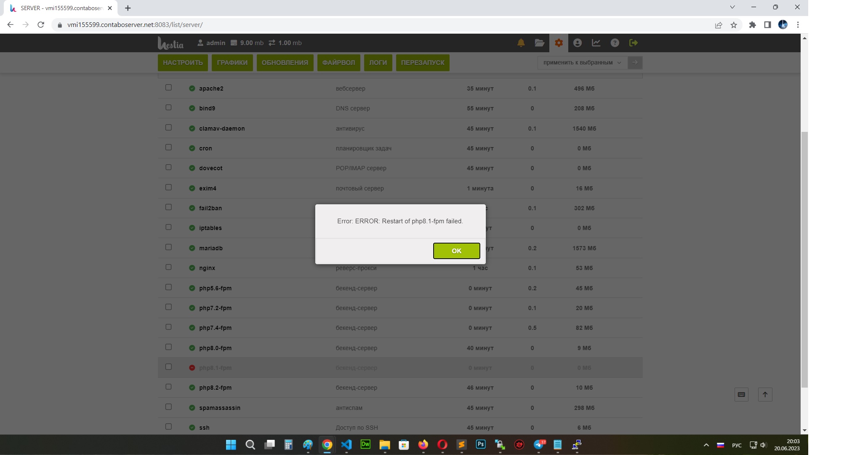Viewport: 868px width, 455px height.
Task: Click browser reload icon
Action: pos(41,25)
